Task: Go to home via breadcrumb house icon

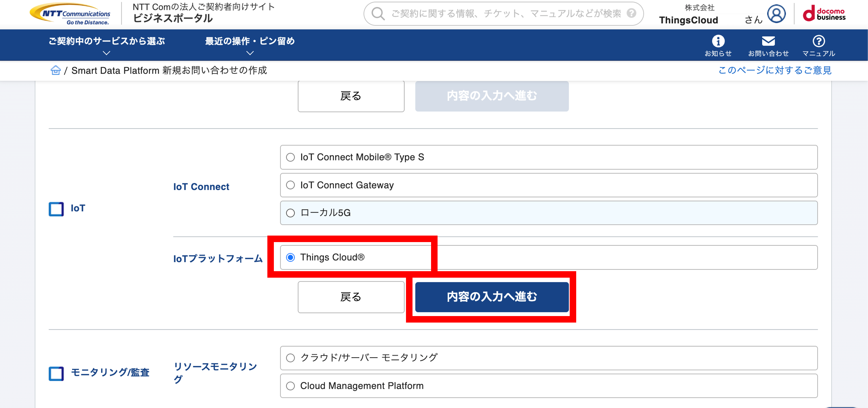Action: click(x=55, y=70)
